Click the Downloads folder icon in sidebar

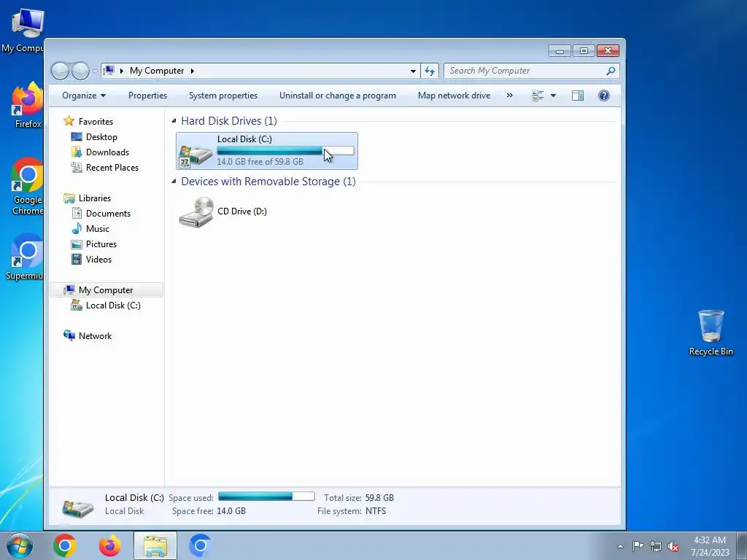(76, 152)
